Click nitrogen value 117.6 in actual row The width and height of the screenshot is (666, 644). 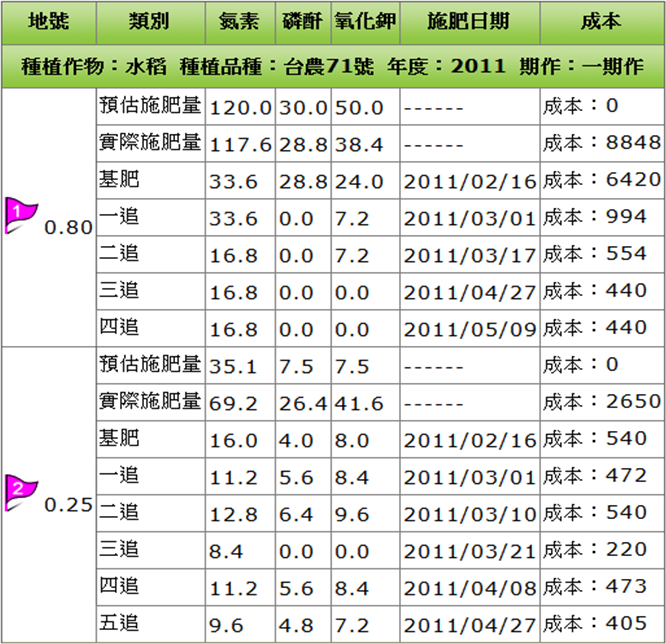(x=240, y=145)
